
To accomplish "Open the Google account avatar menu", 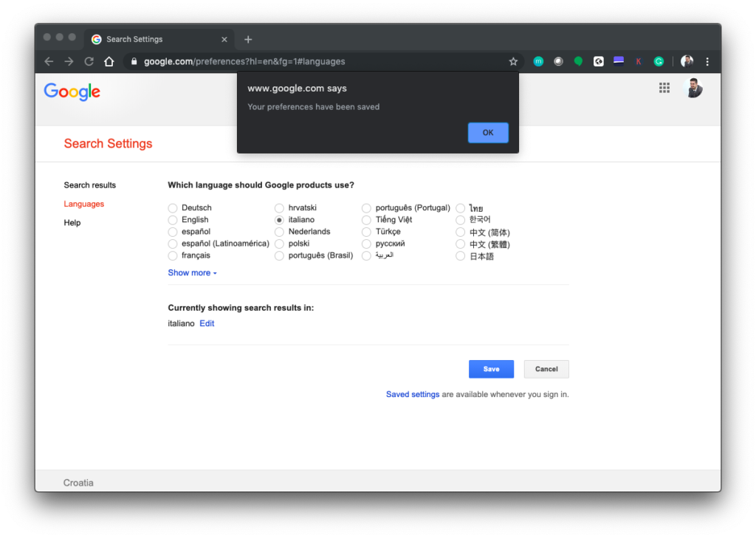I will point(694,89).
